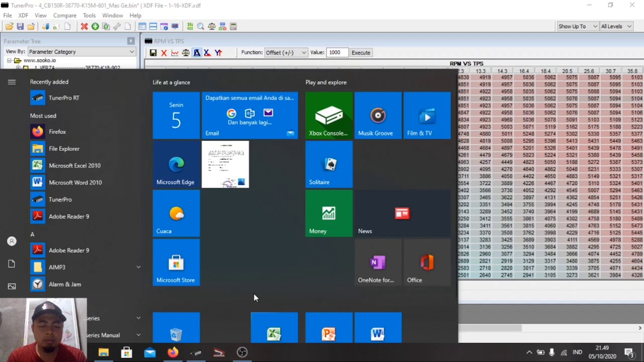This screenshot has width=644, height=362.
Task: Open the Film & TV tile
Action: [x=427, y=116]
